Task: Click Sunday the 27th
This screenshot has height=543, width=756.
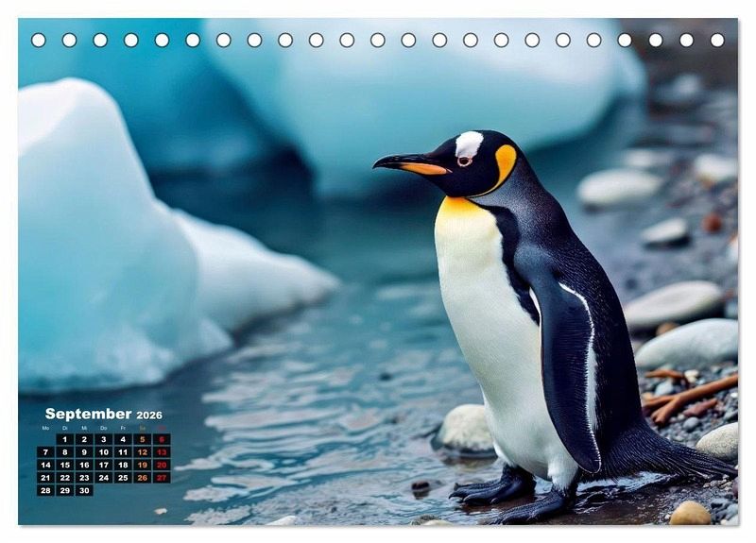Action: (x=162, y=478)
